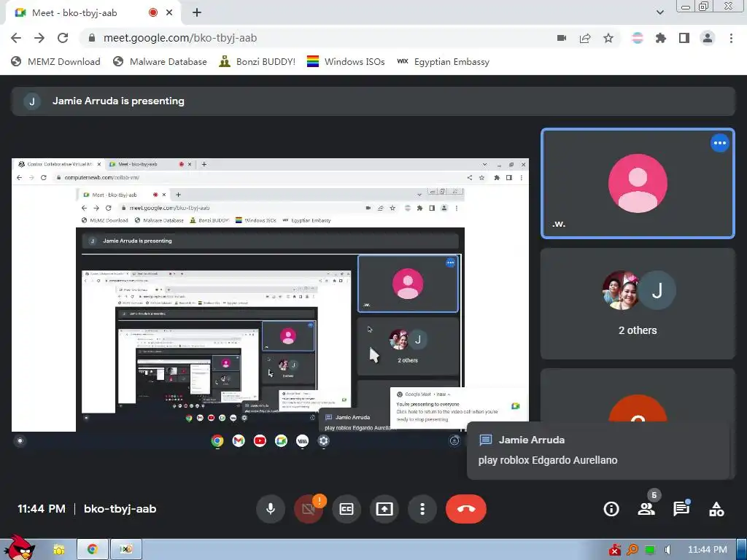
Task: Open chat with everyone icon
Action: (681, 509)
